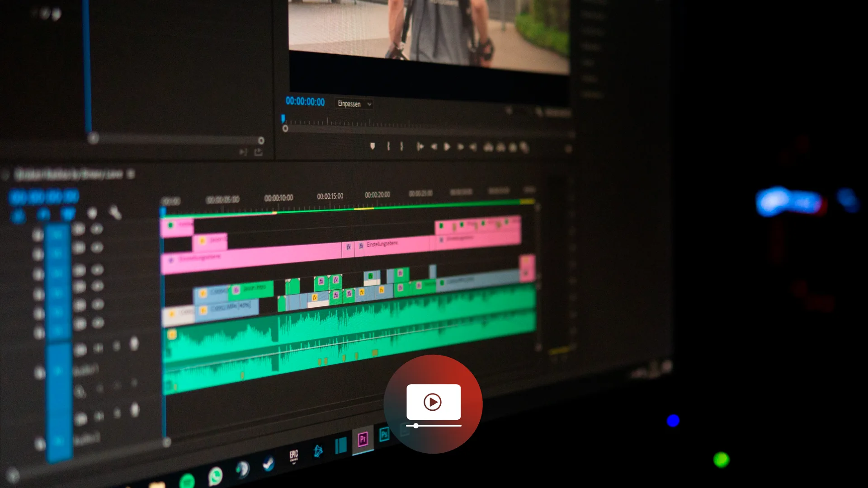Open the Battle.net taskbar icon
Image resolution: width=868 pixels, height=488 pixels.
318,451
